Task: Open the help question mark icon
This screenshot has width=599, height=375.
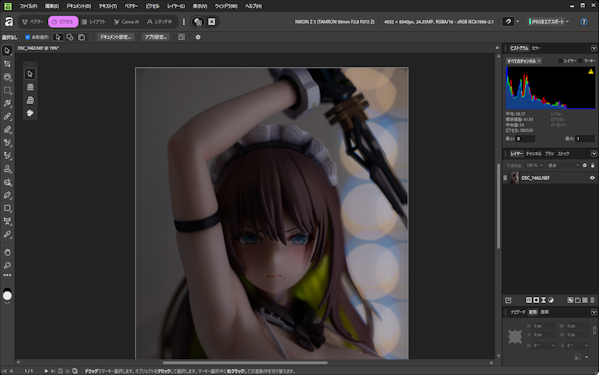Action: [x=584, y=22]
